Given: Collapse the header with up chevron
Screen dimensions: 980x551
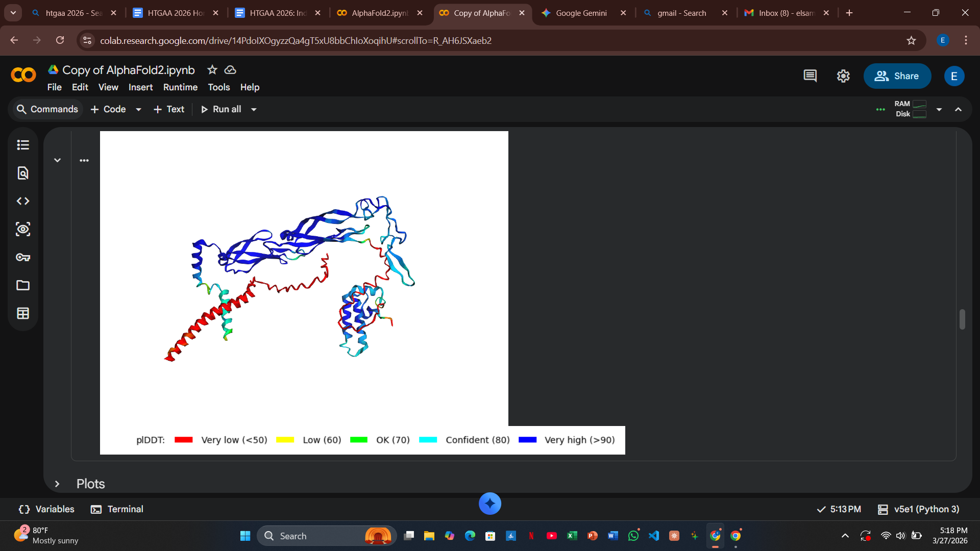Looking at the screenshot, I should coord(958,109).
